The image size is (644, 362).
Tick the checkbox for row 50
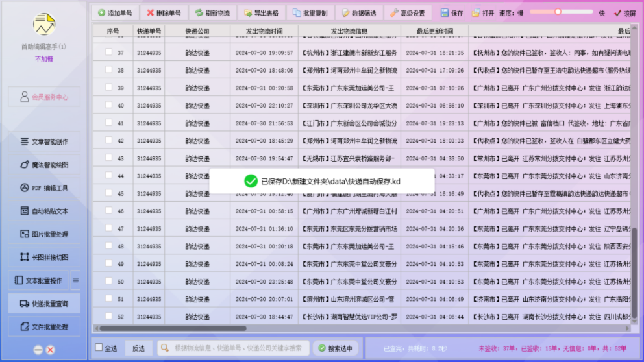(x=108, y=281)
